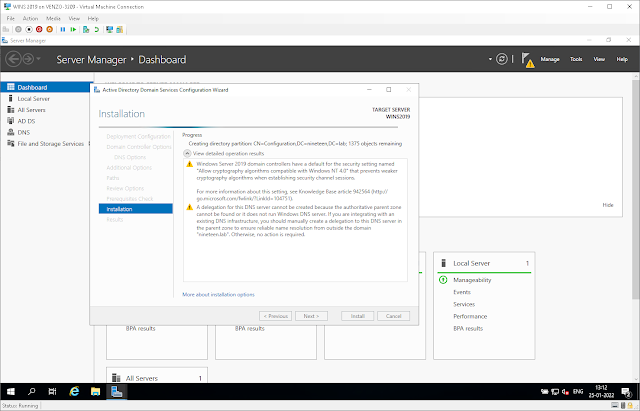Screen dimensions: 640x411
Task: Open Server Manager Tools menu
Action: click(576, 59)
